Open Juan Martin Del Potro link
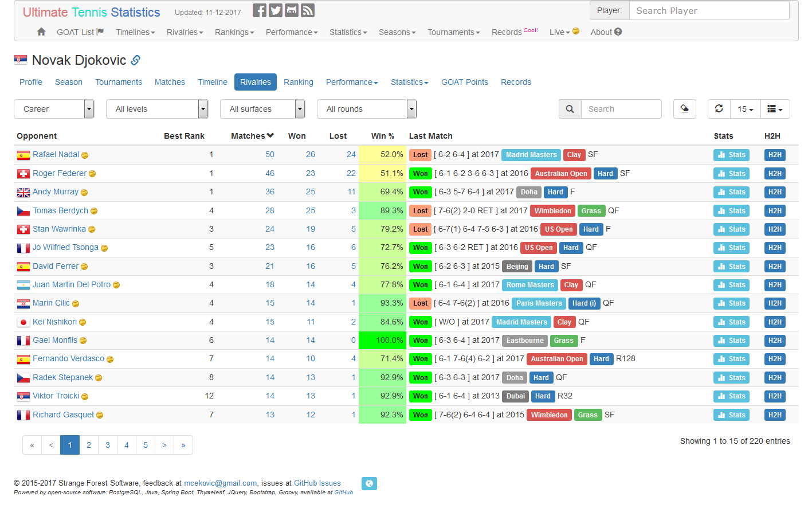812x508 pixels. tap(72, 284)
